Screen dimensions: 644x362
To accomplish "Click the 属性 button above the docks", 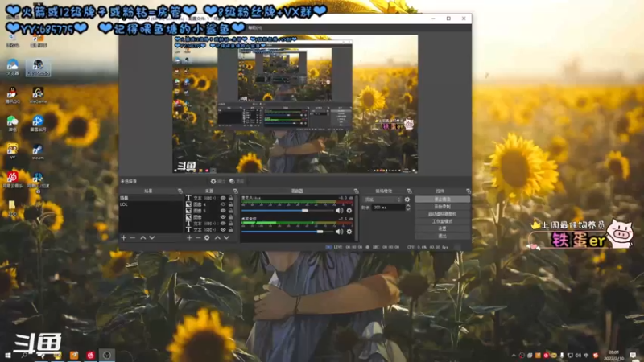I will [x=217, y=181].
